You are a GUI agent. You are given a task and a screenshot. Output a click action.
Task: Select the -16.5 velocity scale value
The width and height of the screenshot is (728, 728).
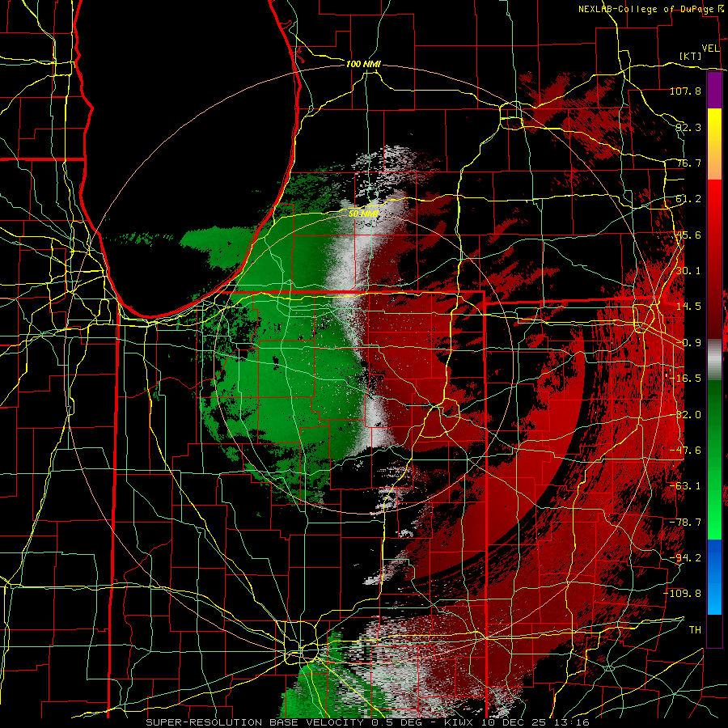[685, 379]
